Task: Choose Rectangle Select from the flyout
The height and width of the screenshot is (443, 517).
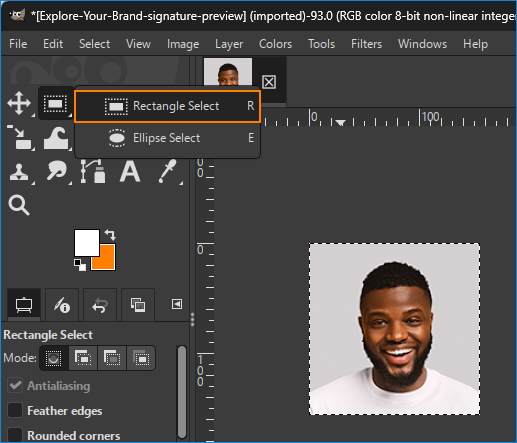Action: (167, 106)
